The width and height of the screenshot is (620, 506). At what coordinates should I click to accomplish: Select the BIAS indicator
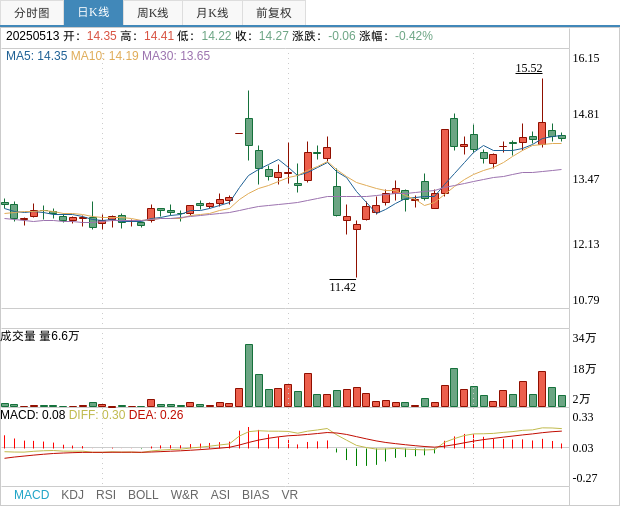pyautogui.click(x=255, y=495)
